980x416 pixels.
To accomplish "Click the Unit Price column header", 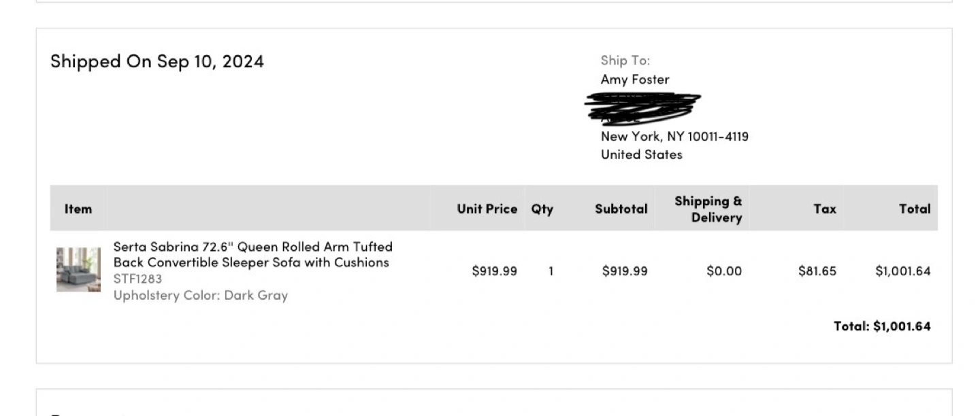I will (487, 209).
